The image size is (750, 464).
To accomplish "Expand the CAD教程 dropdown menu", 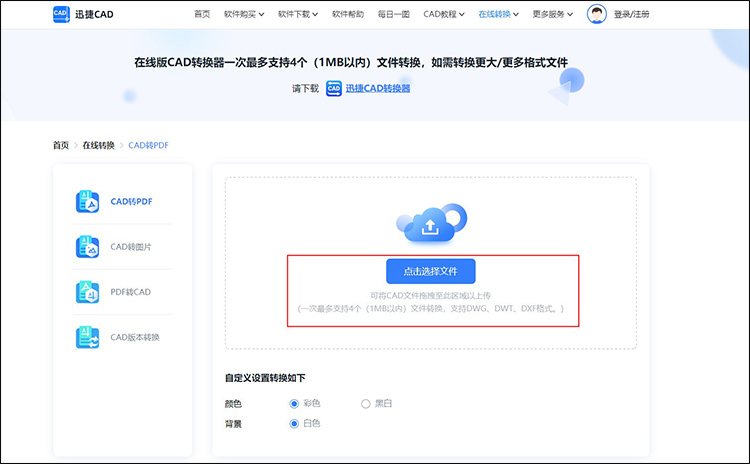I will click(x=444, y=14).
